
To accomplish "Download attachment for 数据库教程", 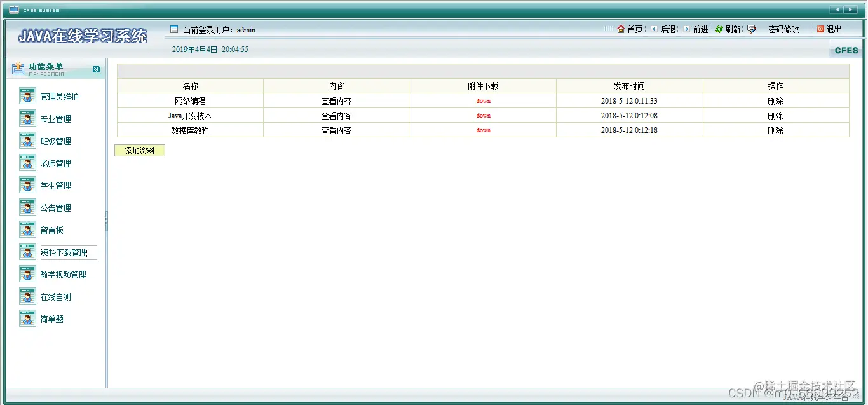I will click(x=483, y=130).
